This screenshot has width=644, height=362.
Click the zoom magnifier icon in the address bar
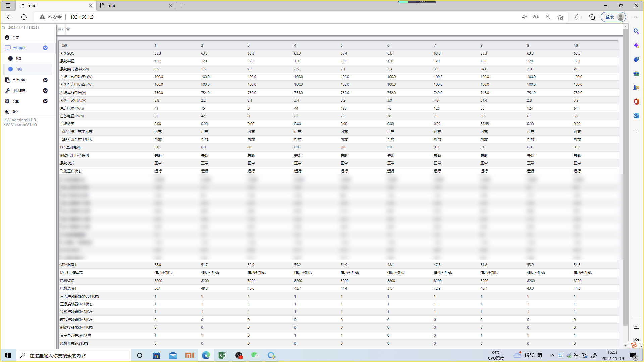coord(548,17)
